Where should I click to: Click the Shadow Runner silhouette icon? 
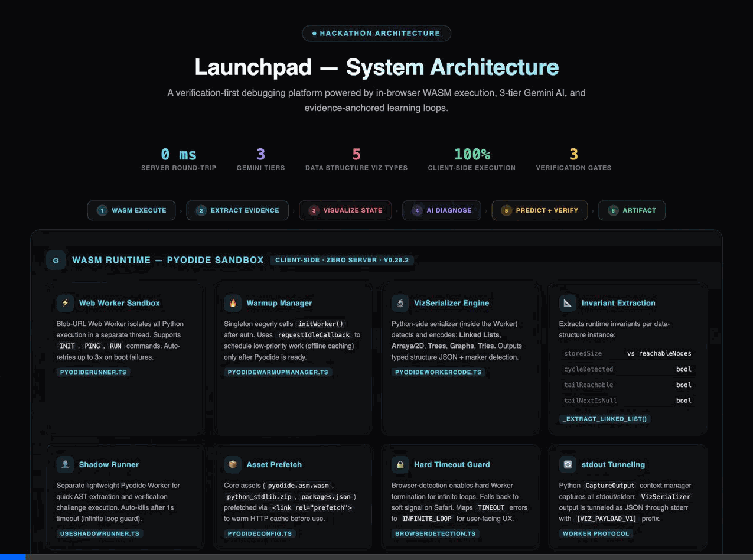click(x=65, y=464)
